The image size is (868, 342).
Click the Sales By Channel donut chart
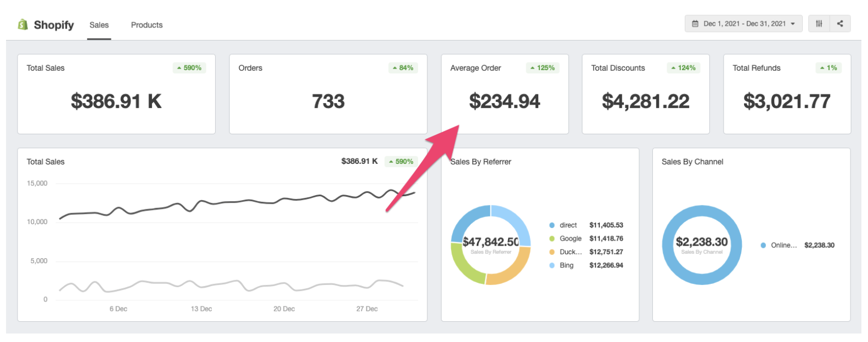click(702, 214)
